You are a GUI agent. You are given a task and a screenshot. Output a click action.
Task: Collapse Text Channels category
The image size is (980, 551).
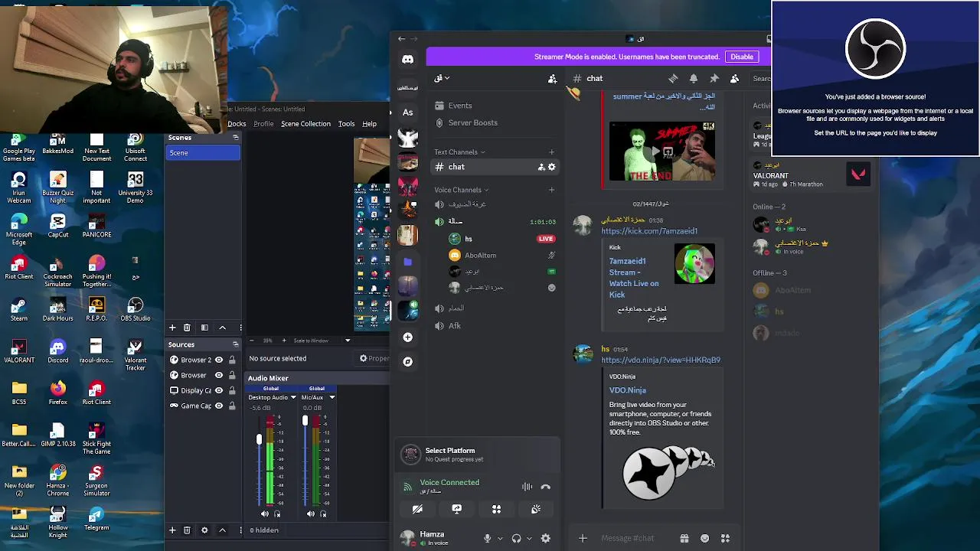459,152
